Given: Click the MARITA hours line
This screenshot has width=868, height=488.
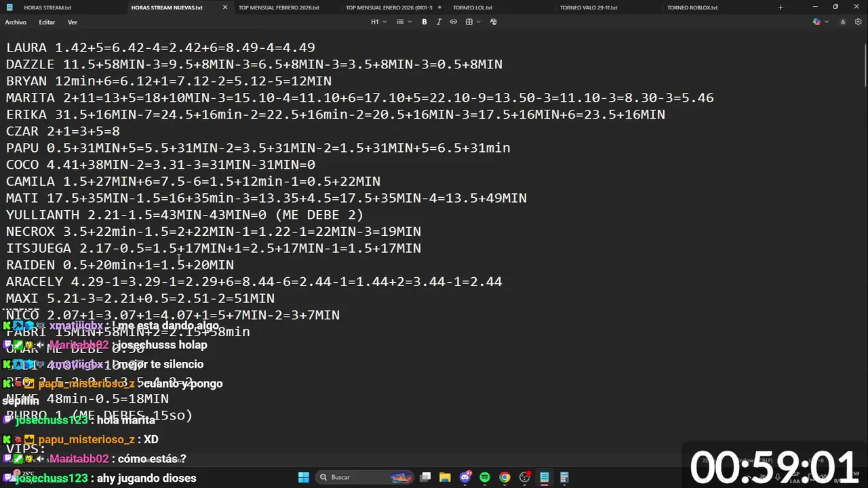Looking at the screenshot, I should pos(360,98).
